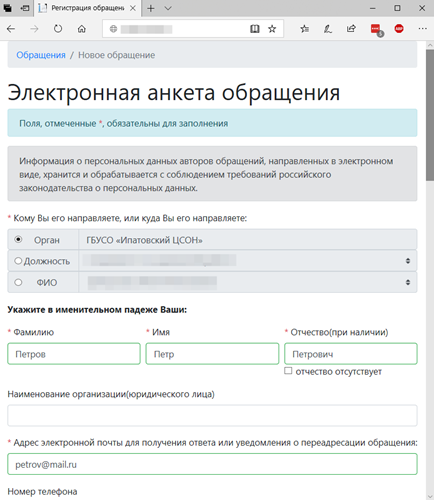The width and height of the screenshot is (434, 500).
Task: Add page to favorites star icon
Action: tap(272, 29)
